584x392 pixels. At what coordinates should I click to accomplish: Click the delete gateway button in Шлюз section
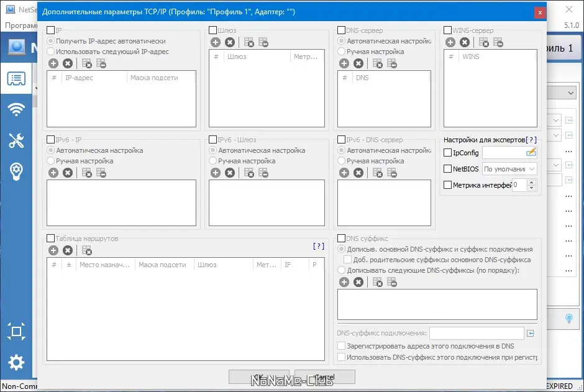(x=230, y=42)
